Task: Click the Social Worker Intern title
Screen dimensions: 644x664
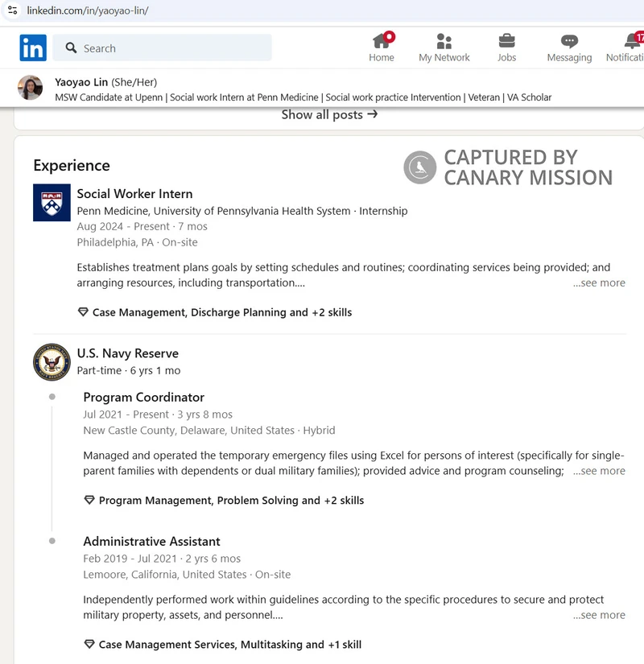Action: coord(134,194)
